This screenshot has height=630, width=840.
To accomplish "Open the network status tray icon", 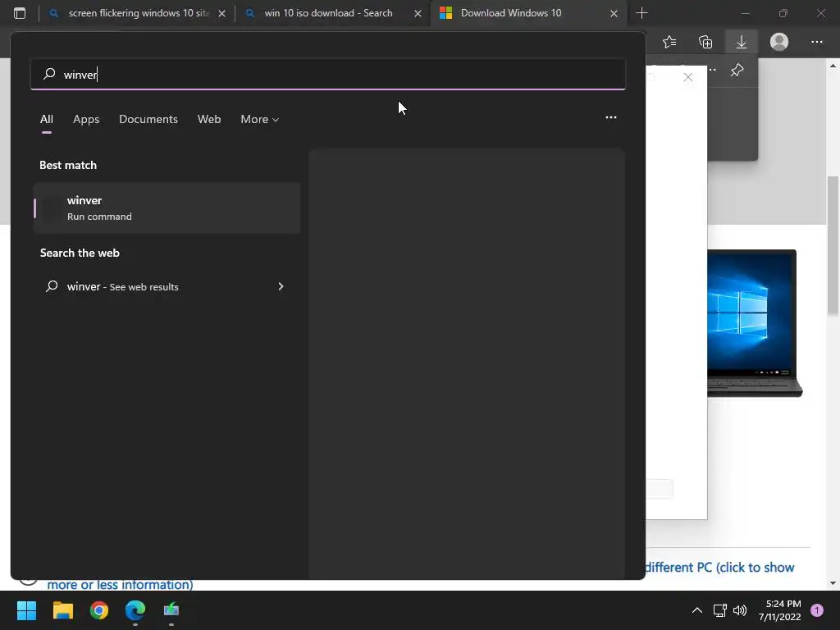I will [719, 610].
